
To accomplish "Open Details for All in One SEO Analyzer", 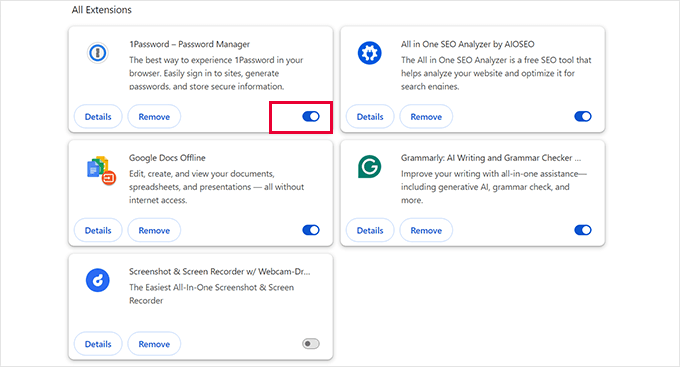I will [x=370, y=117].
